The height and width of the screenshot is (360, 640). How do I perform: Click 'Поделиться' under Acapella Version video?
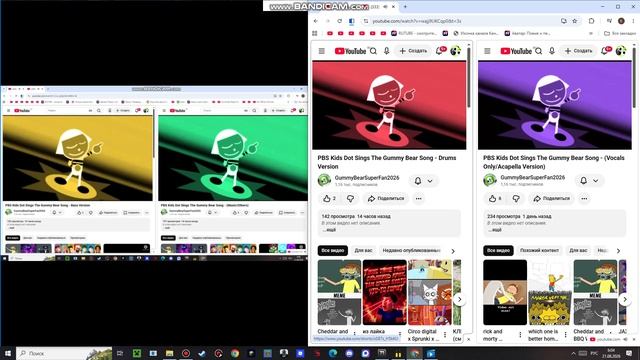tap(551, 198)
